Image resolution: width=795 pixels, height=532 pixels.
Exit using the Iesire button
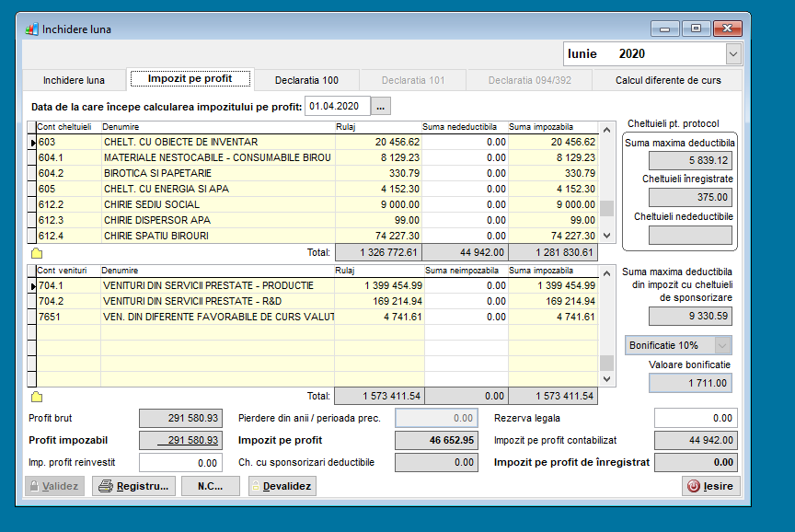(x=711, y=486)
